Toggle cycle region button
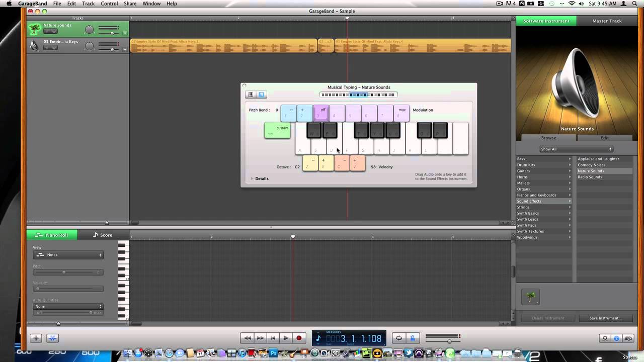The width and height of the screenshot is (644, 362). click(x=399, y=338)
